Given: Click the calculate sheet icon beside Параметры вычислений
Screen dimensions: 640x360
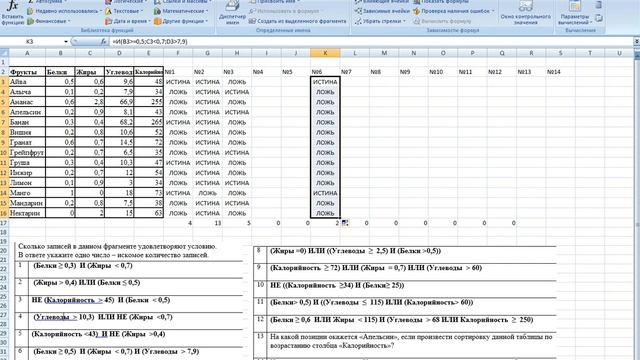Looking at the screenshot, I should pyautogui.click(x=599, y=18).
